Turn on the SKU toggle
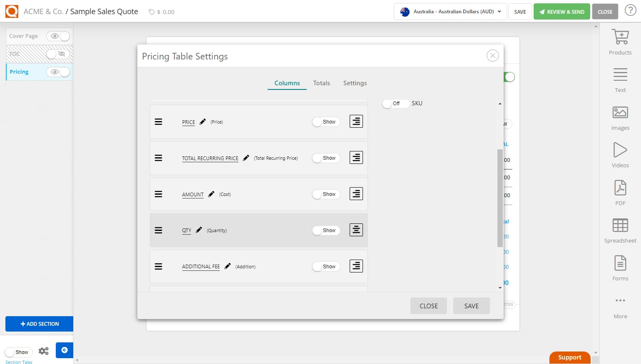This screenshot has width=641, height=364. (x=395, y=103)
